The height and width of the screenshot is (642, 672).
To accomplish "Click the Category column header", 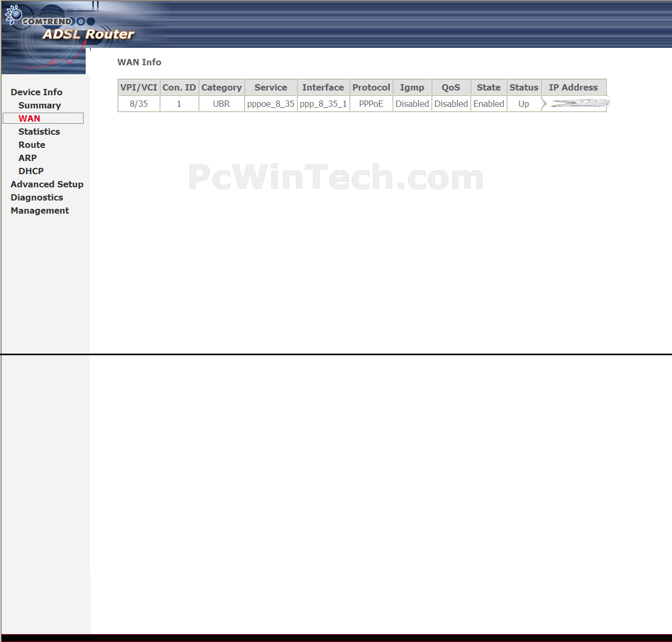I will pyautogui.click(x=221, y=87).
